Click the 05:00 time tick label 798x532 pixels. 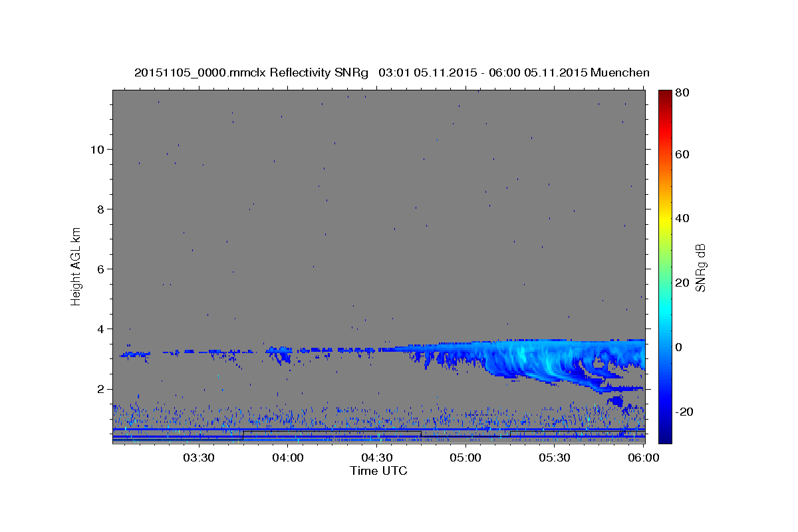466,458
